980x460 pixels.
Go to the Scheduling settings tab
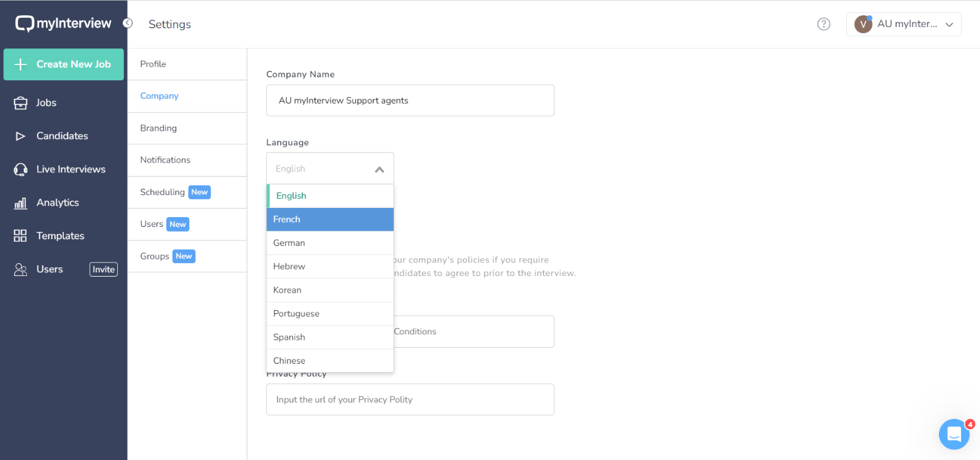163,192
